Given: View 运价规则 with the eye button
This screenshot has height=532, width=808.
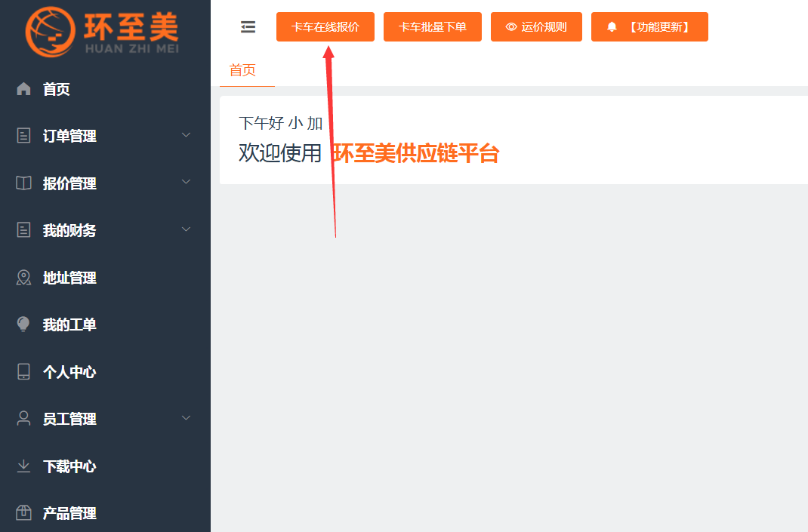Looking at the screenshot, I should point(535,27).
